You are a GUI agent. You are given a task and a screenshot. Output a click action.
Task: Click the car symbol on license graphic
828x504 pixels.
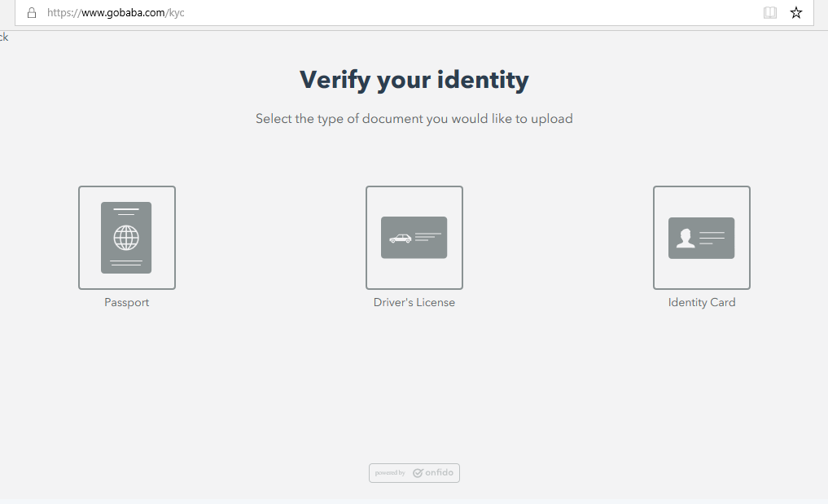(x=400, y=239)
